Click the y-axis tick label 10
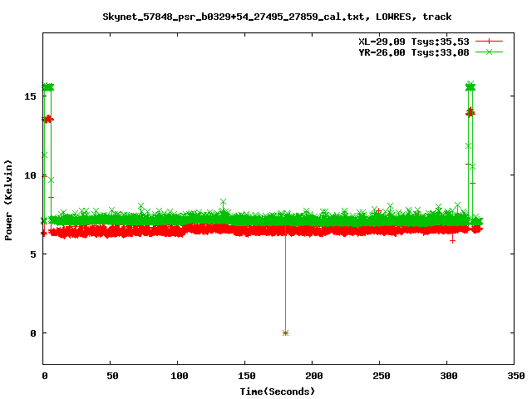Viewport: 532px width, 399px height. tap(30, 175)
